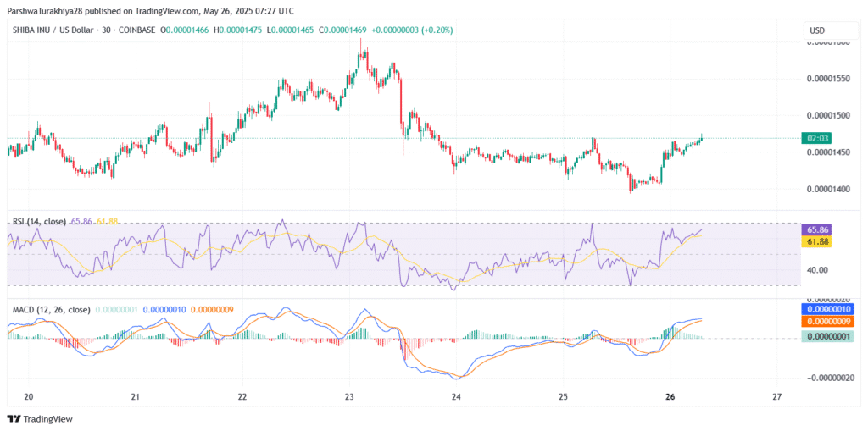Select date 26 on the time axis
Image resolution: width=868 pixels, height=431 pixels.
coord(670,396)
